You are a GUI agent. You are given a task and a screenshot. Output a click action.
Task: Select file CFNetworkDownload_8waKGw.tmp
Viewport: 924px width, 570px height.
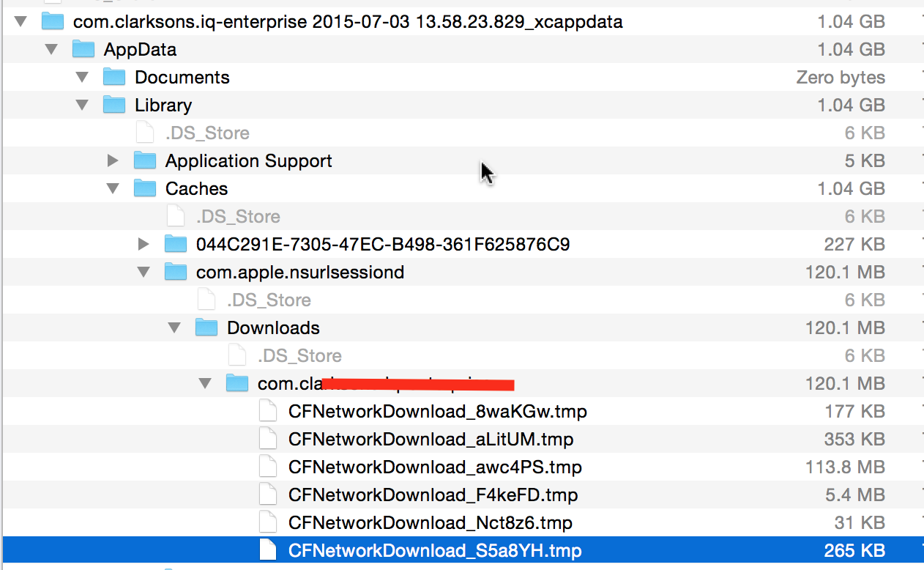pyautogui.click(x=438, y=412)
